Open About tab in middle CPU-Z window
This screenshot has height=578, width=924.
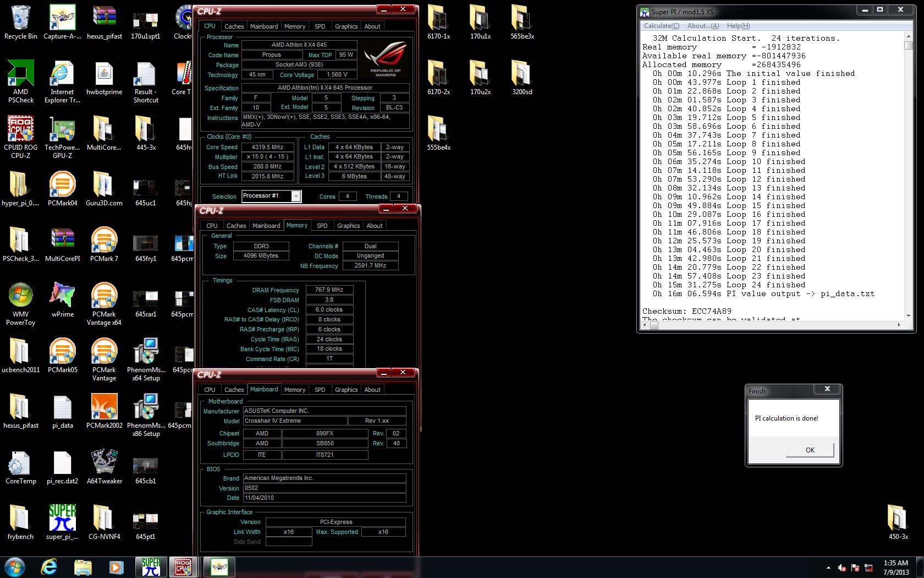point(375,226)
